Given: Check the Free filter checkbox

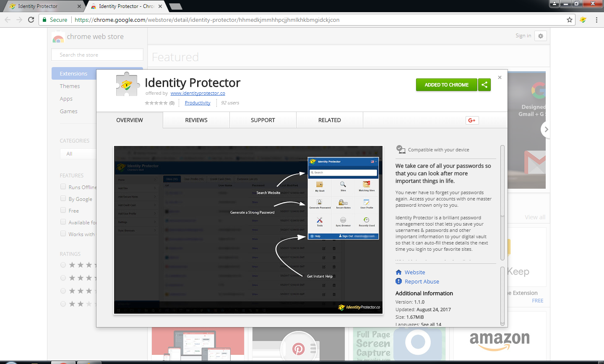Looking at the screenshot, I should tap(63, 210).
